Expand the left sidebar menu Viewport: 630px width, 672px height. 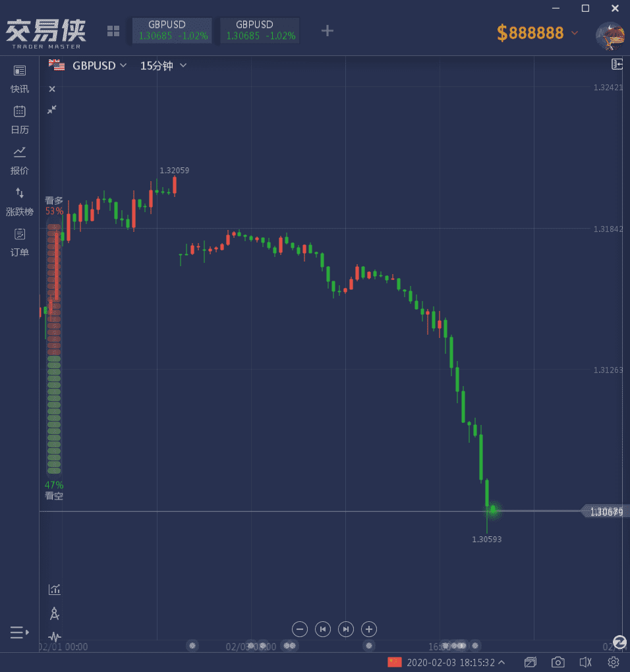click(19, 632)
